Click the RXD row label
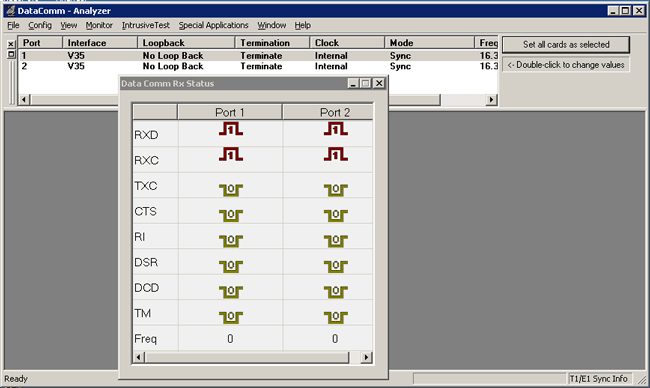The height and width of the screenshot is (388, 650). [x=146, y=135]
